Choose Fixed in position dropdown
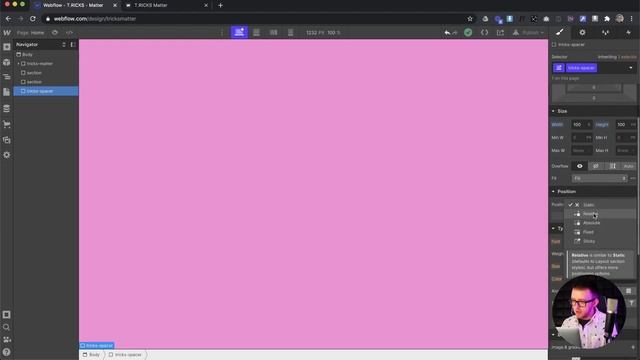Image resolution: width=640 pixels, height=360 pixels. coord(601,232)
